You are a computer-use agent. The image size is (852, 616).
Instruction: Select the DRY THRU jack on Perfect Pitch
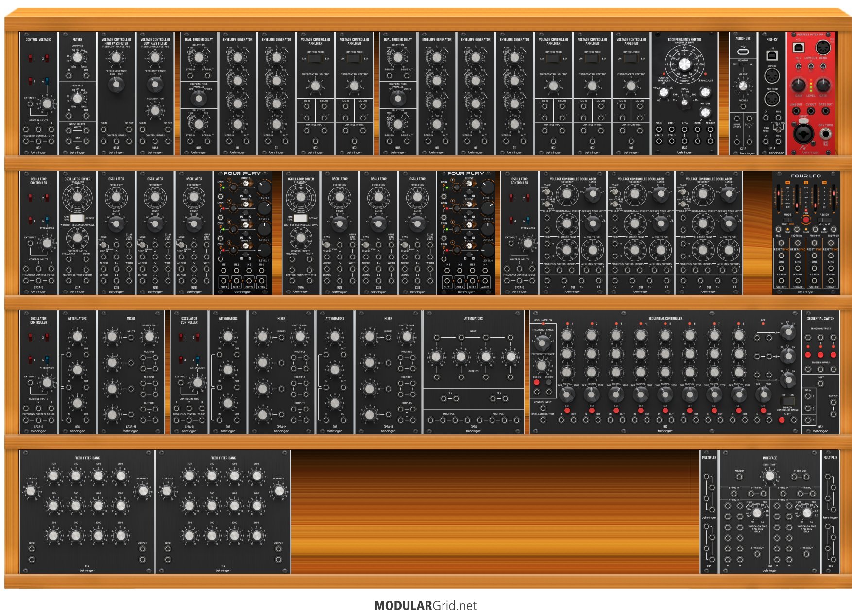(x=826, y=134)
